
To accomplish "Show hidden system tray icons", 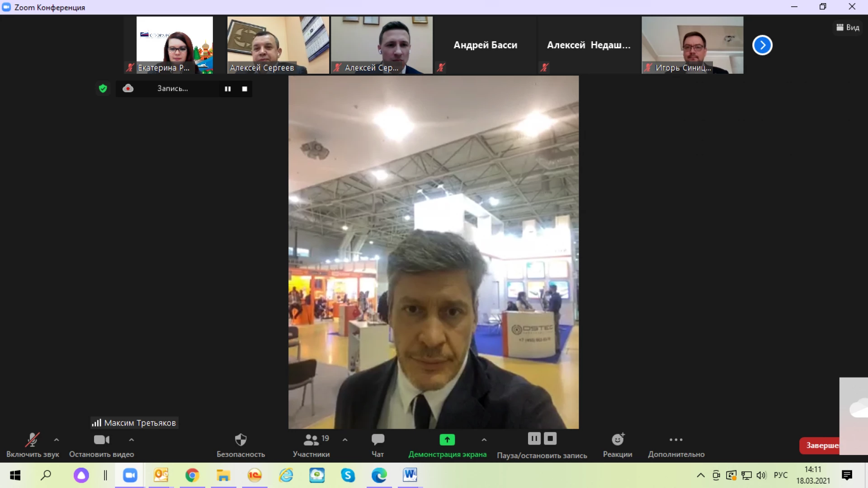I will 701,475.
